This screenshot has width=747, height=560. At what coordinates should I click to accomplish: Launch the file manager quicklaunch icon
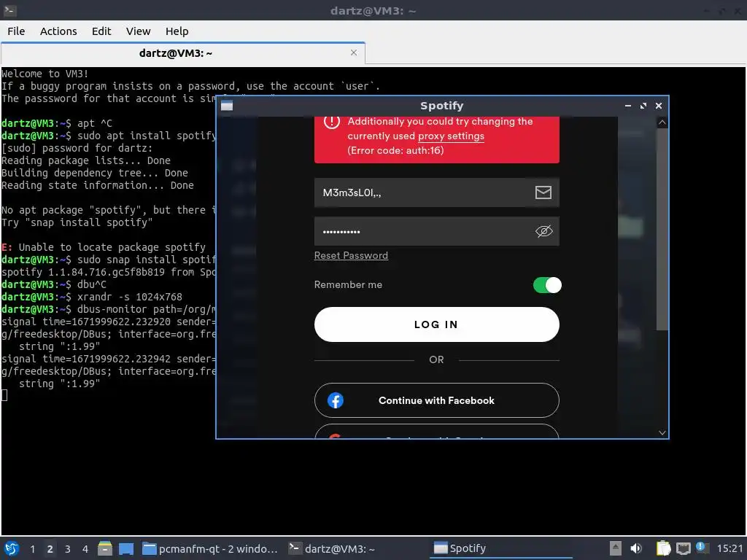[105, 548]
